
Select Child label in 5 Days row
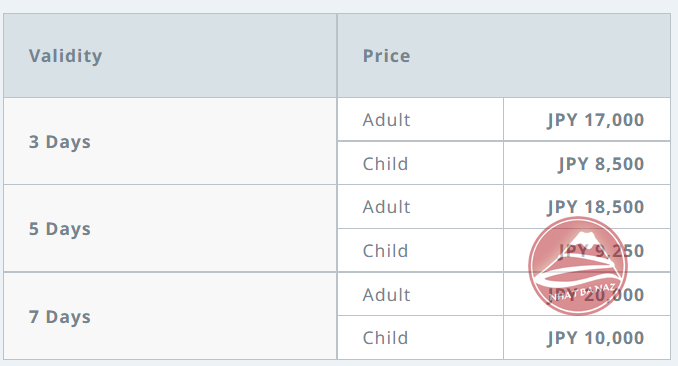tap(385, 250)
